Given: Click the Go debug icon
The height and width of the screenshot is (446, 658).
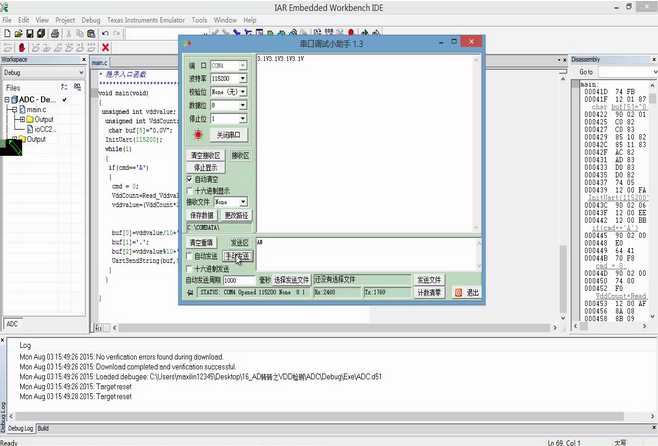Looking at the screenshot, I should point(91,48).
